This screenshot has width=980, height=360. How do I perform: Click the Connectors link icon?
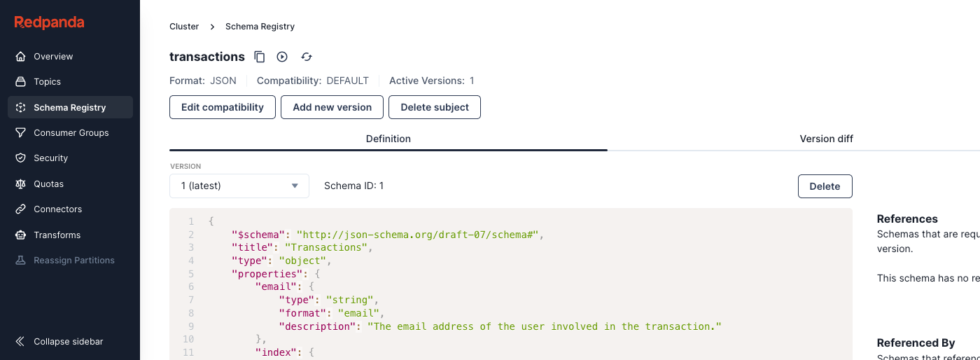click(x=21, y=209)
